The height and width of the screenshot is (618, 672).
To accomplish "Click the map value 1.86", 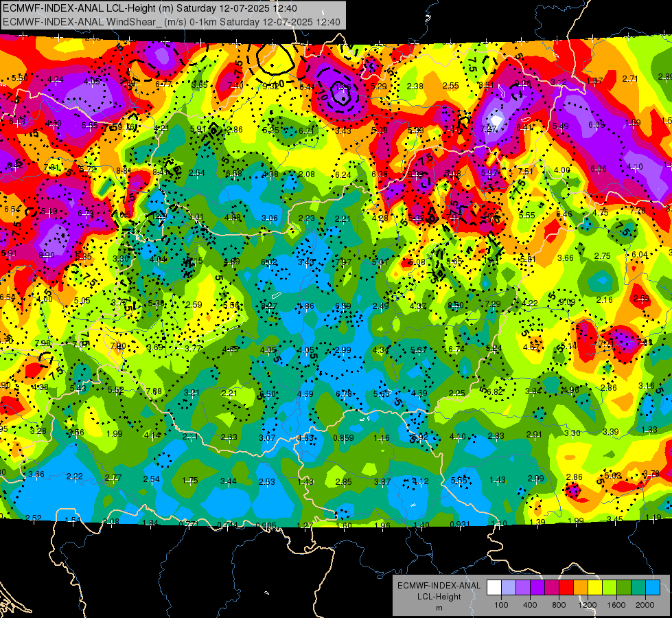I will 305,306.
